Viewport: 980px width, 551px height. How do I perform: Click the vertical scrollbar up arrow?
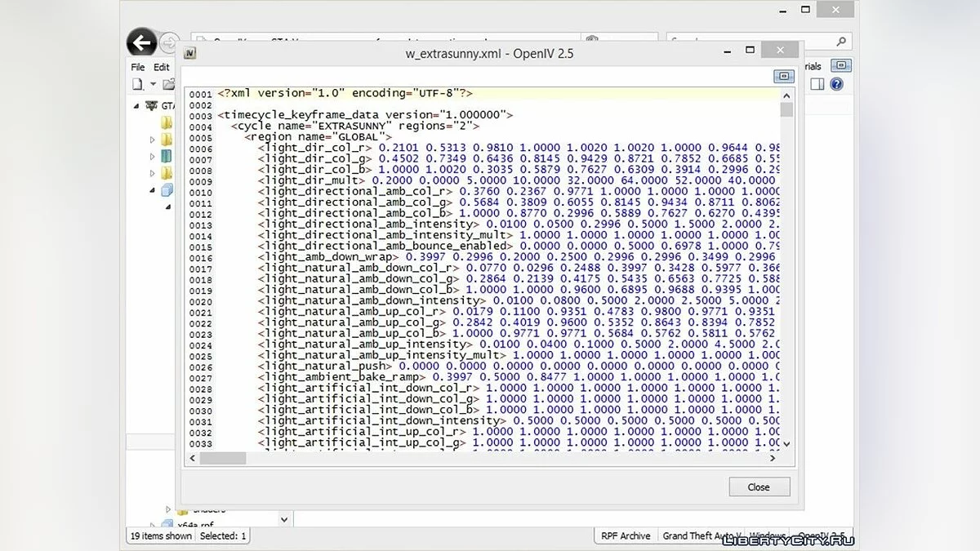click(x=786, y=95)
